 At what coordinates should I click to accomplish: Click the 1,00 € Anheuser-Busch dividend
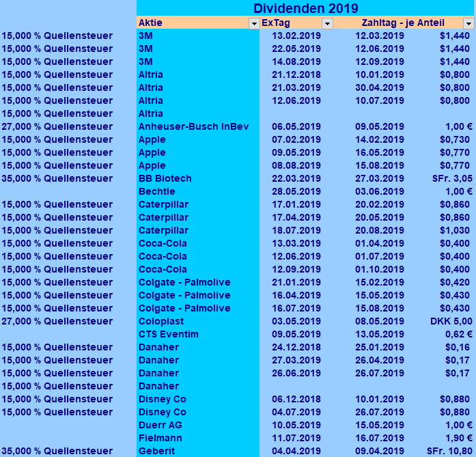[x=459, y=126]
